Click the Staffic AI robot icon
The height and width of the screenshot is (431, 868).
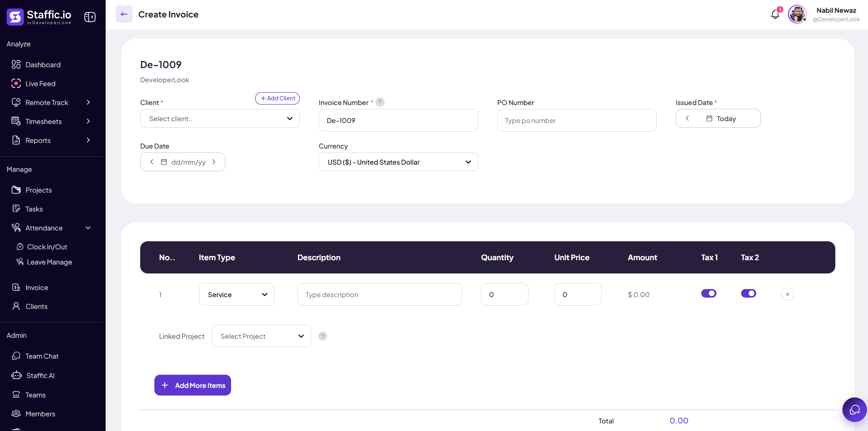pyautogui.click(x=17, y=375)
